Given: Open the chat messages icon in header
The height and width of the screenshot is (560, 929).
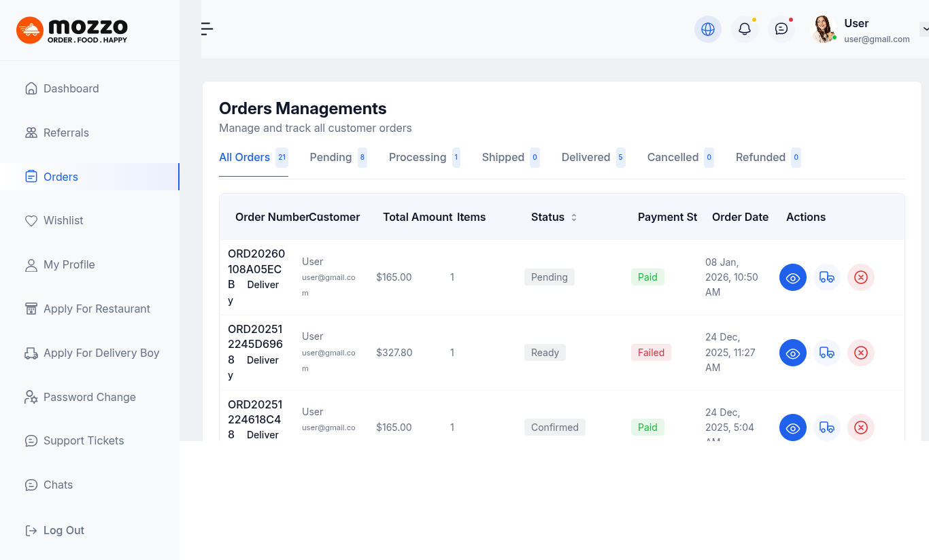Looking at the screenshot, I should pyautogui.click(x=781, y=29).
